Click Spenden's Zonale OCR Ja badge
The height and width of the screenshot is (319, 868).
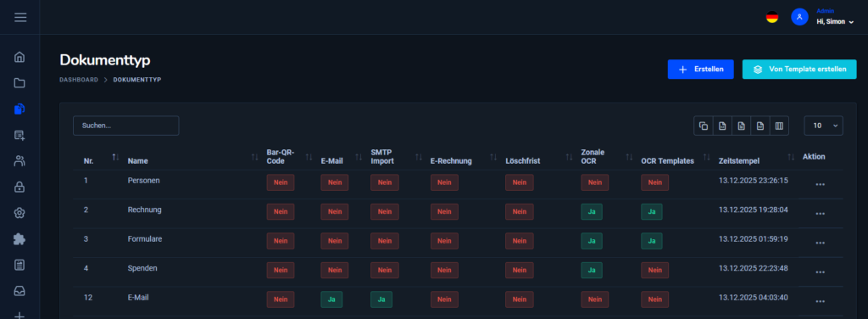(x=592, y=271)
